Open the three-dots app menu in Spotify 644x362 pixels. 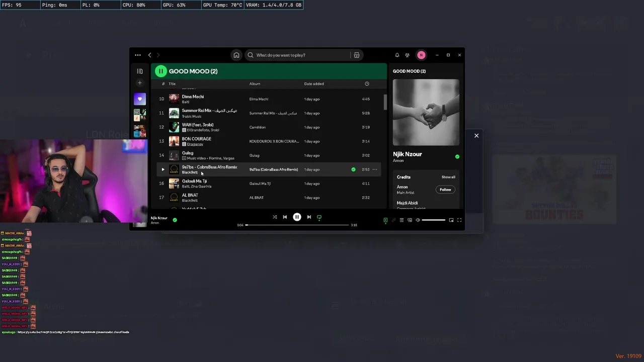pos(138,55)
